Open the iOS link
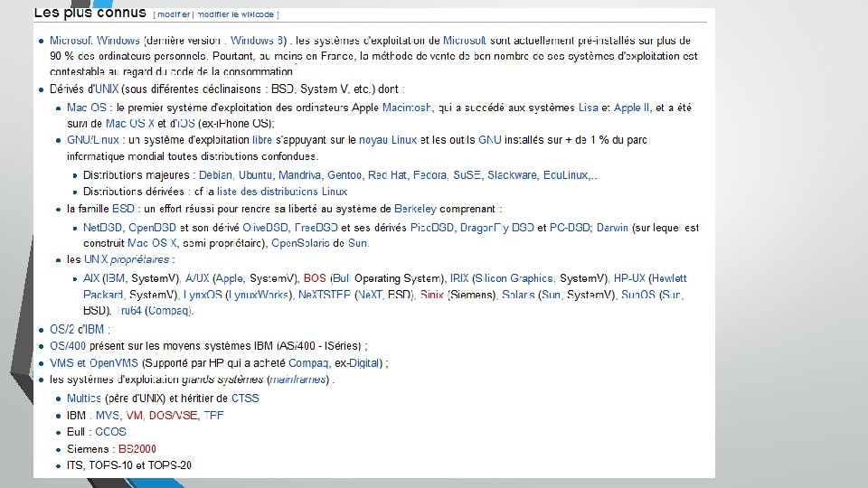 [186, 124]
